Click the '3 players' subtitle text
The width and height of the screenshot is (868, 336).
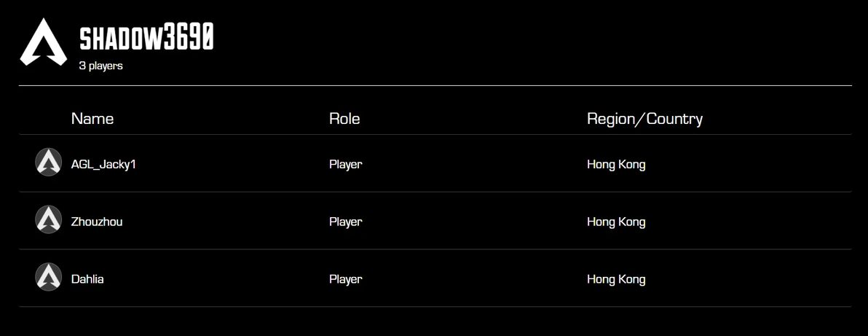pyautogui.click(x=100, y=66)
